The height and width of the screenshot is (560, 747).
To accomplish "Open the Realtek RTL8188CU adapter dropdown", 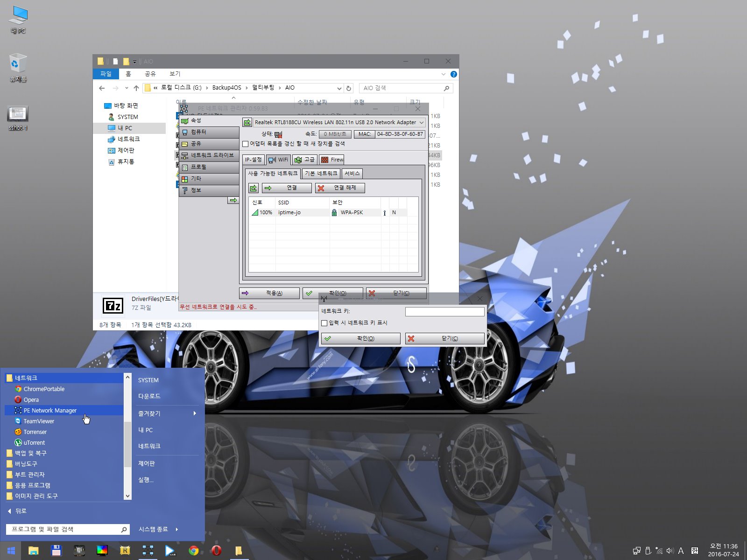I will coord(339,122).
